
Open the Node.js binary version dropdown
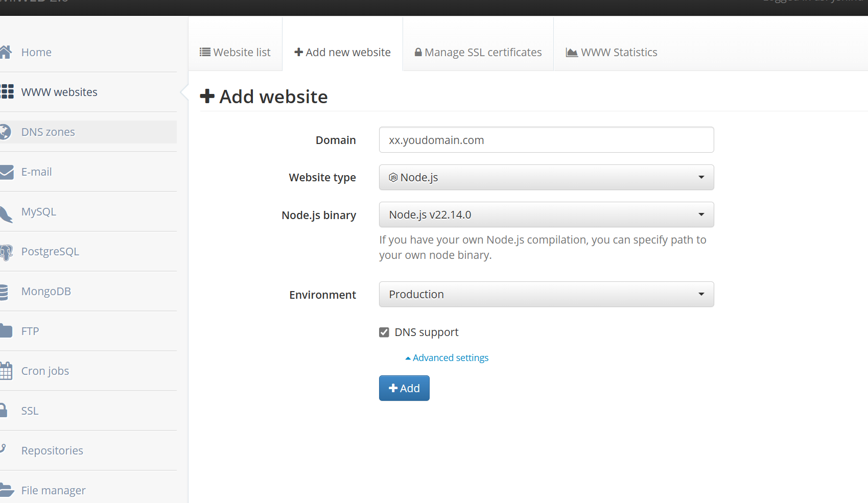[546, 214]
